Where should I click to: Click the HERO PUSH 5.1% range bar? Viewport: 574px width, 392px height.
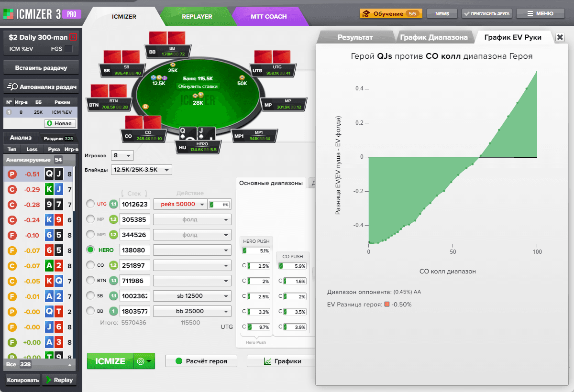256,250
